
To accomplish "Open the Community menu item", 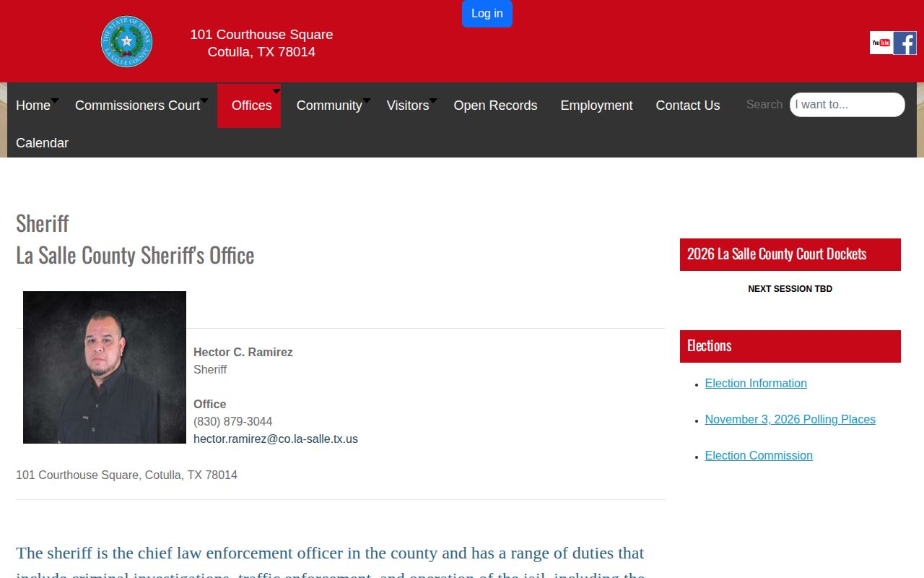I will click(x=329, y=105).
